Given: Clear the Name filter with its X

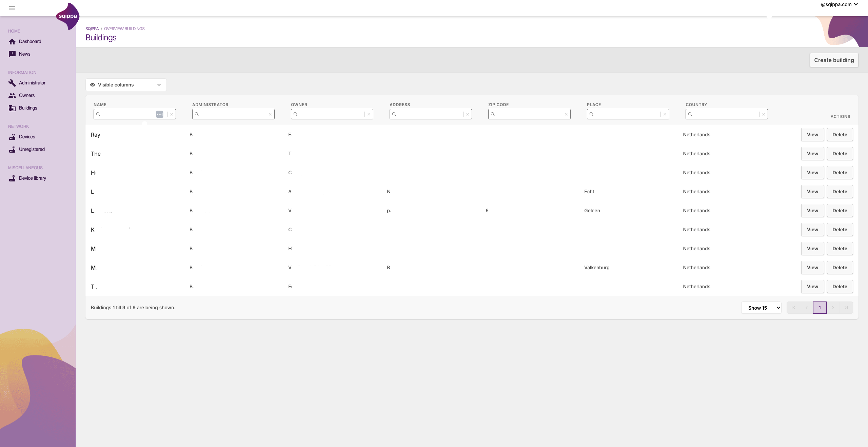Looking at the screenshot, I should coord(172,114).
